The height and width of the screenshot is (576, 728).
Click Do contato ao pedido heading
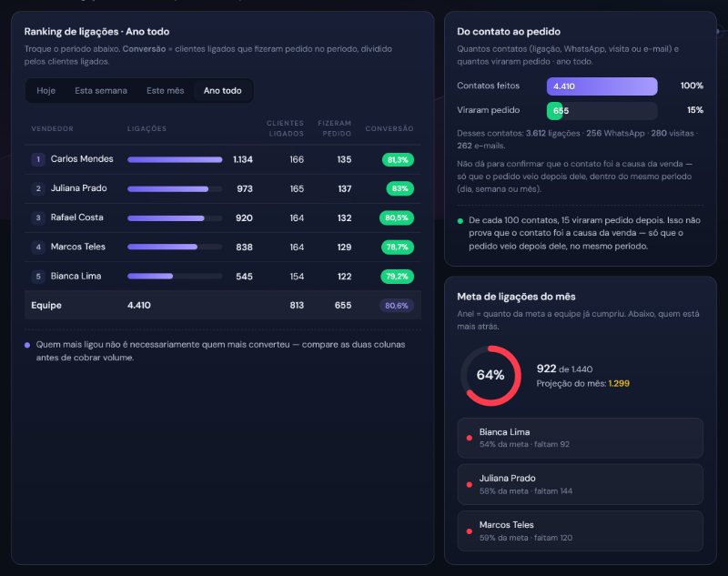[x=509, y=32]
